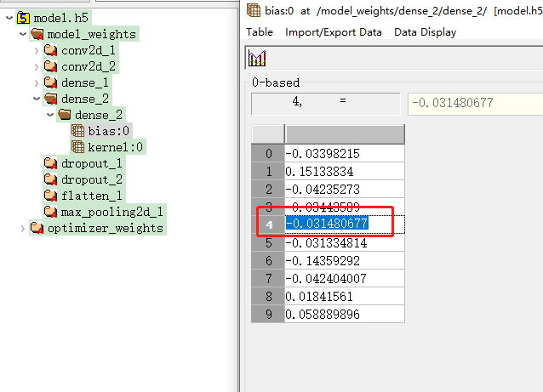
Task: Click the optimizer_weights folder icon
Action: [x=37, y=228]
